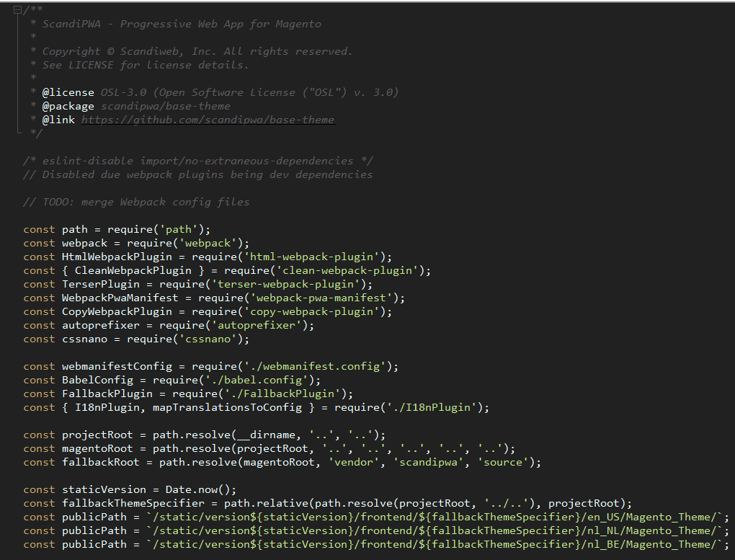Click the 'BabelConfig' variable name

(97, 380)
